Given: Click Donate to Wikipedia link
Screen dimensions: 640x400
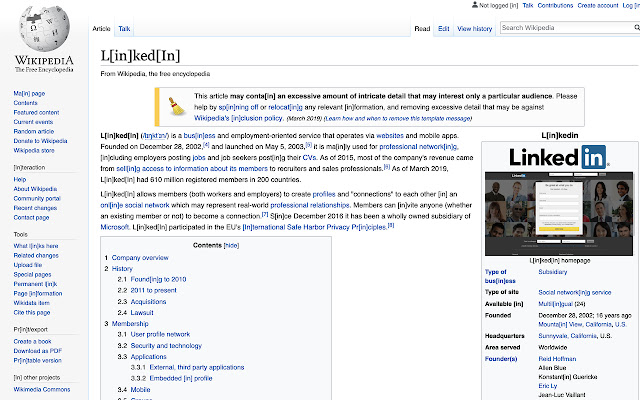Looking at the screenshot, I should pos(40,141).
